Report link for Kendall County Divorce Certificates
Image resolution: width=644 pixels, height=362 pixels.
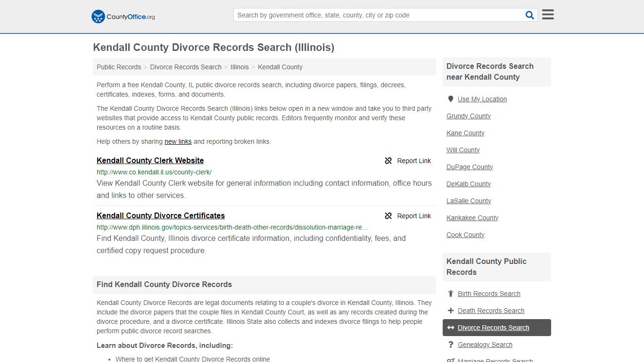click(x=408, y=216)
